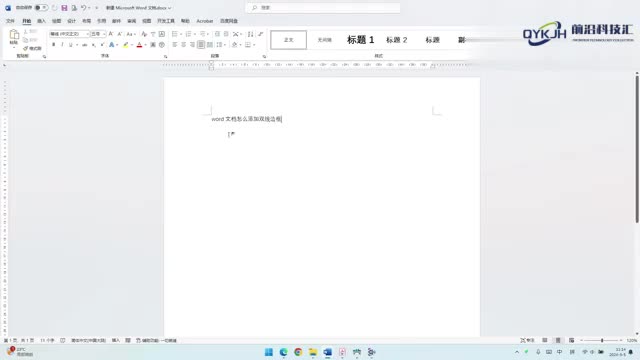Start a Multilevel List
This screenshot has width=640, height=360.
202,34
